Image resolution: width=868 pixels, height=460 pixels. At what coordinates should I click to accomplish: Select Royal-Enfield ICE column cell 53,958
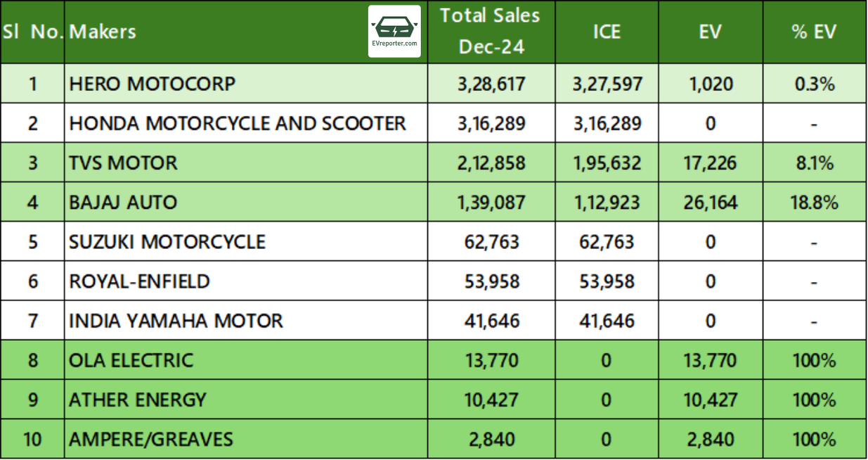(x=607, y=281)
